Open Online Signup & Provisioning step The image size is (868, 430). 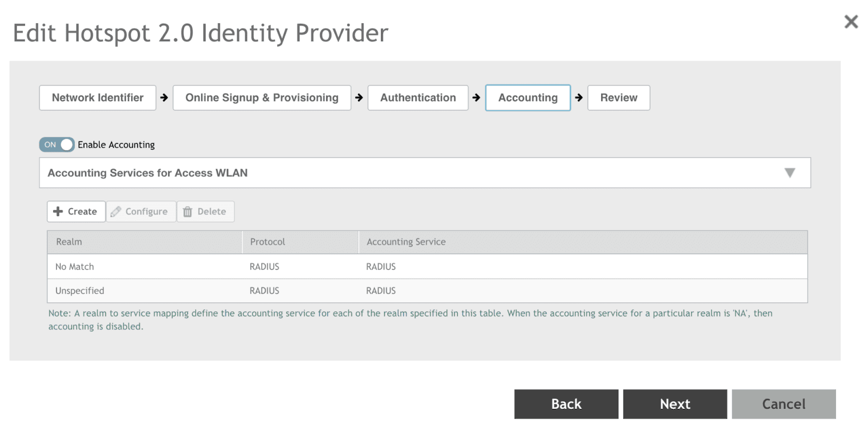(x=262, y=98)
